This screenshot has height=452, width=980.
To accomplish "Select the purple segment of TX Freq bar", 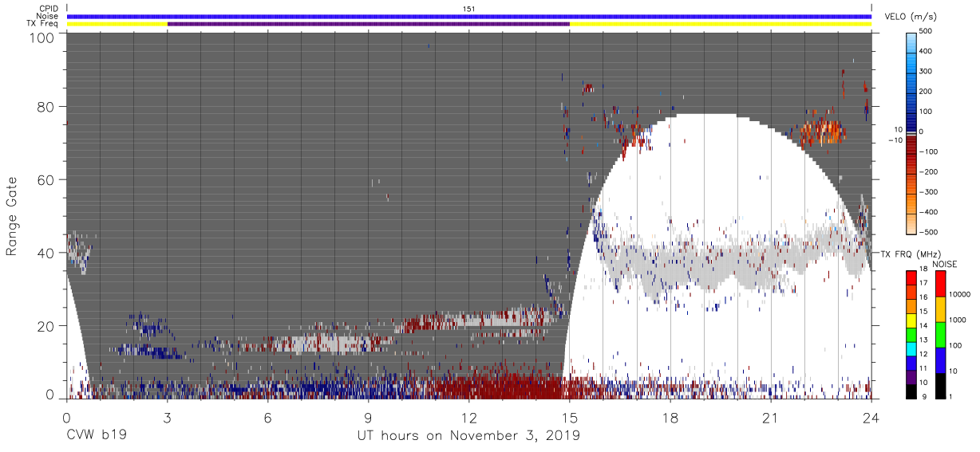I will (368, 24).
